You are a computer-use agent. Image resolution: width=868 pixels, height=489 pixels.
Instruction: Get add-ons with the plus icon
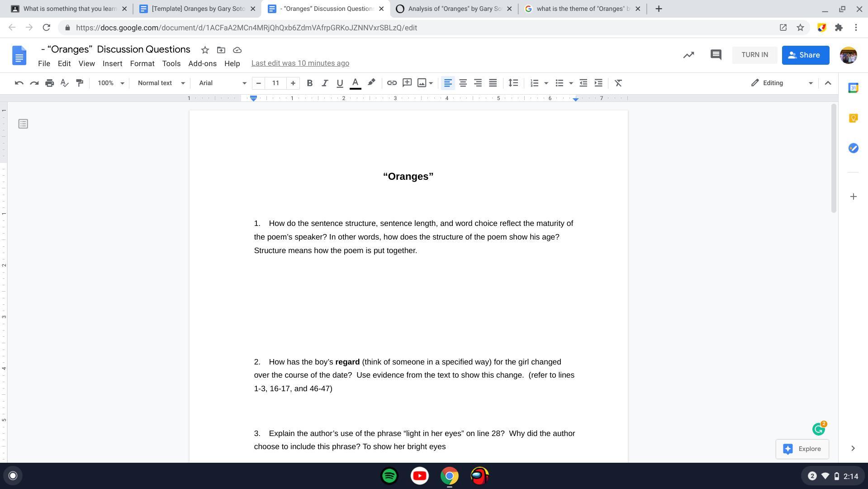(853, 197)
